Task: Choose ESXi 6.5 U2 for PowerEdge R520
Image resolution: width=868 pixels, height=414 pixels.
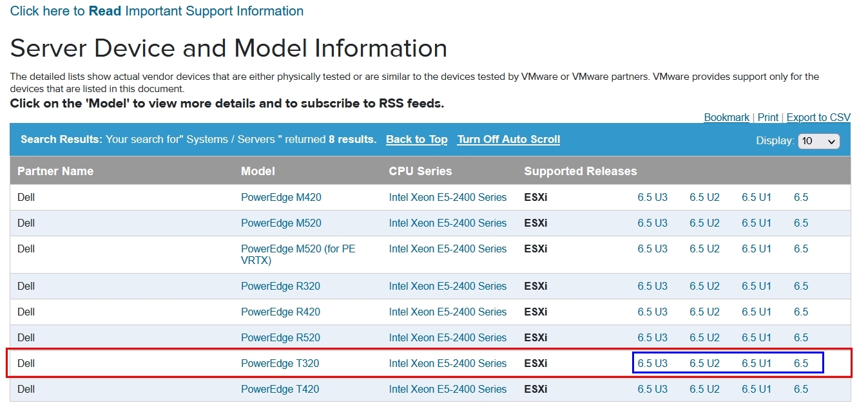Action: click(x=704, y=337)
